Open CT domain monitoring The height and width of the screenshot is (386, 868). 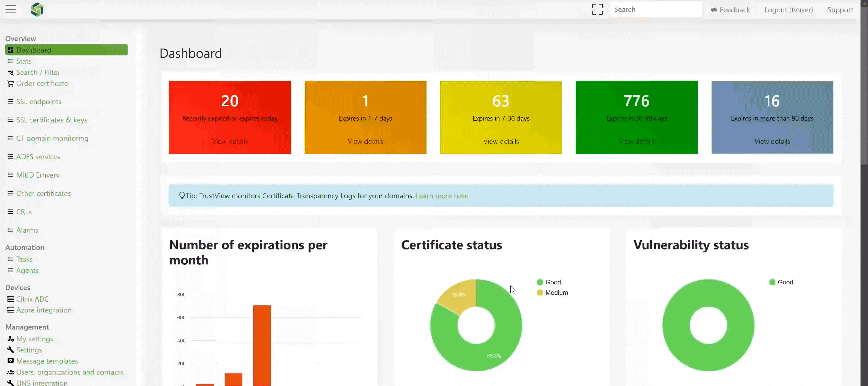52,138
